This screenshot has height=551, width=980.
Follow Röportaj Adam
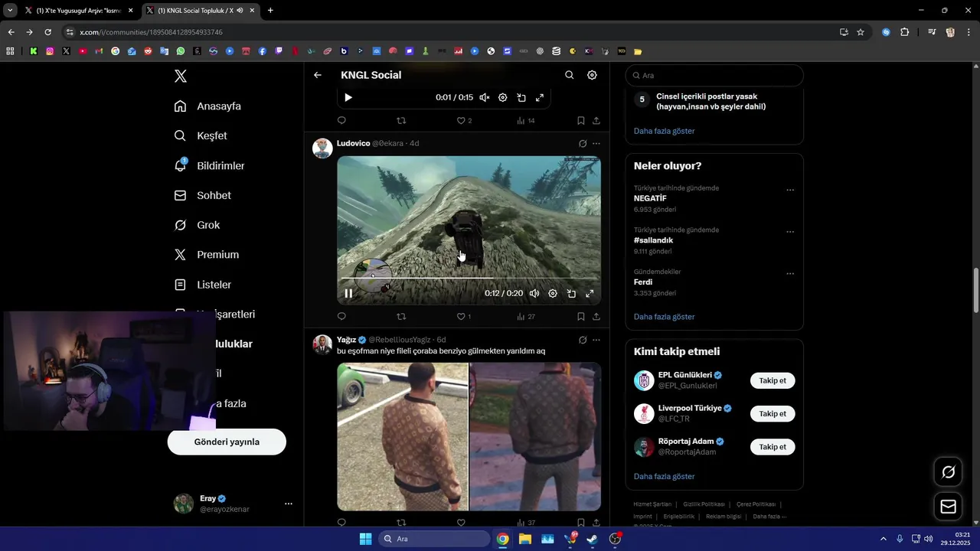pyautogui.click(x=773, y=447)
